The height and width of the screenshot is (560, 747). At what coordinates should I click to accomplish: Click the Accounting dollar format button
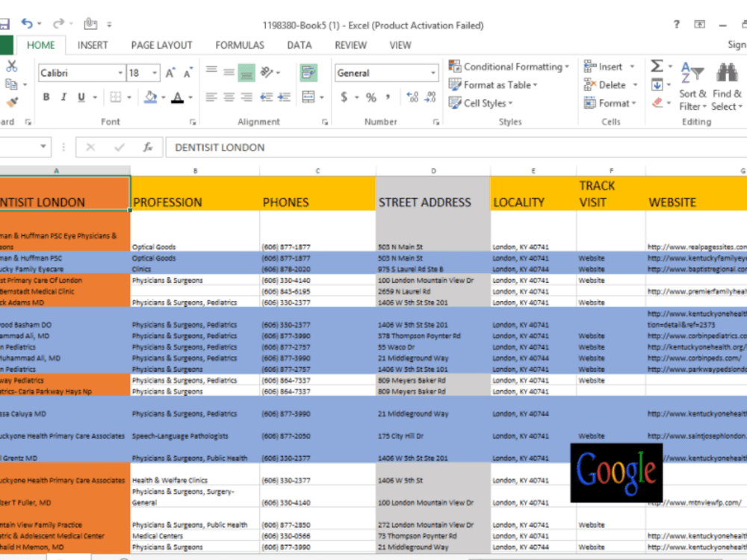[344, 97]
